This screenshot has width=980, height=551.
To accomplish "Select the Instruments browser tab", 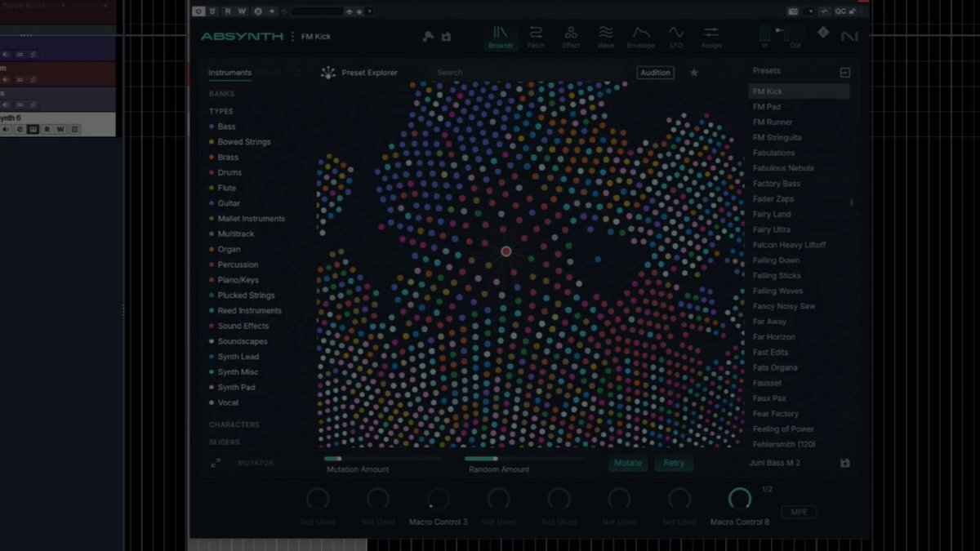I will tap(229, 73).
